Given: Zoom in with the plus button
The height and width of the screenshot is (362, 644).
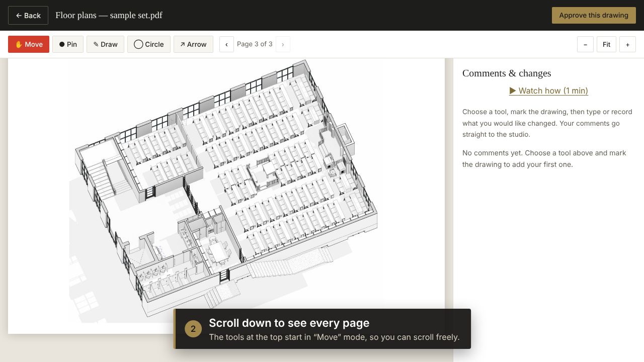Looking at the screenshot, I should click(627, 44).
